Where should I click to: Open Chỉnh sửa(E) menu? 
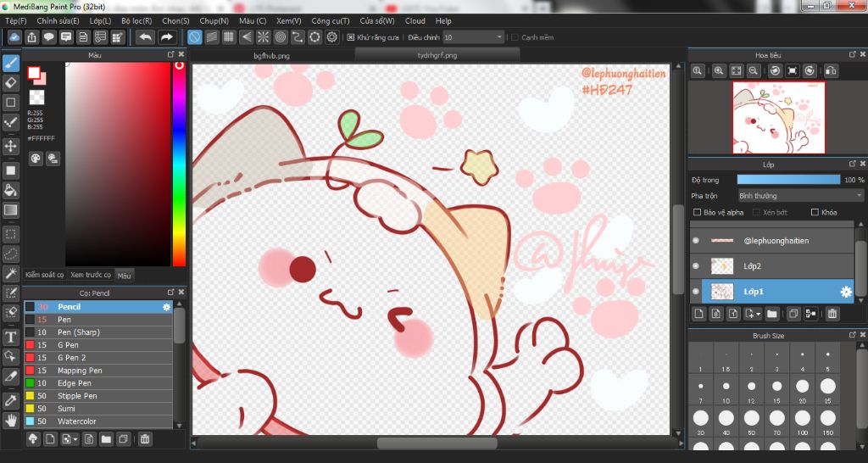tap(58, 21)
